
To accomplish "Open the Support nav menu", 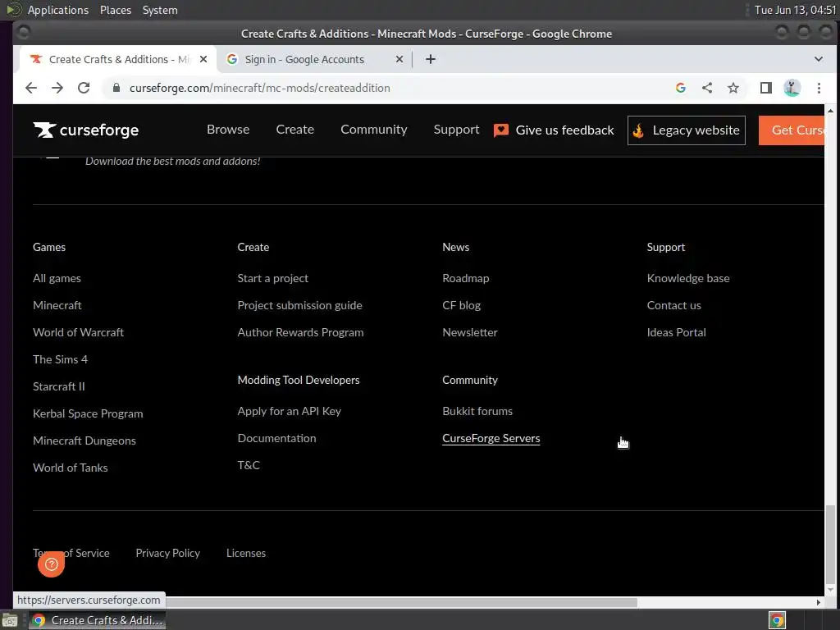I will 456,130.
